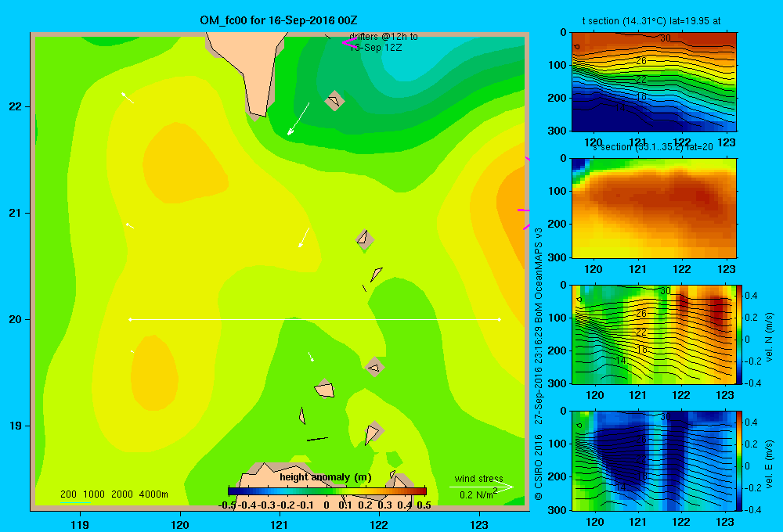783x532 pixels.
Task: Click the "drifters @12h to" annotation text
Action: click(384, 37)
